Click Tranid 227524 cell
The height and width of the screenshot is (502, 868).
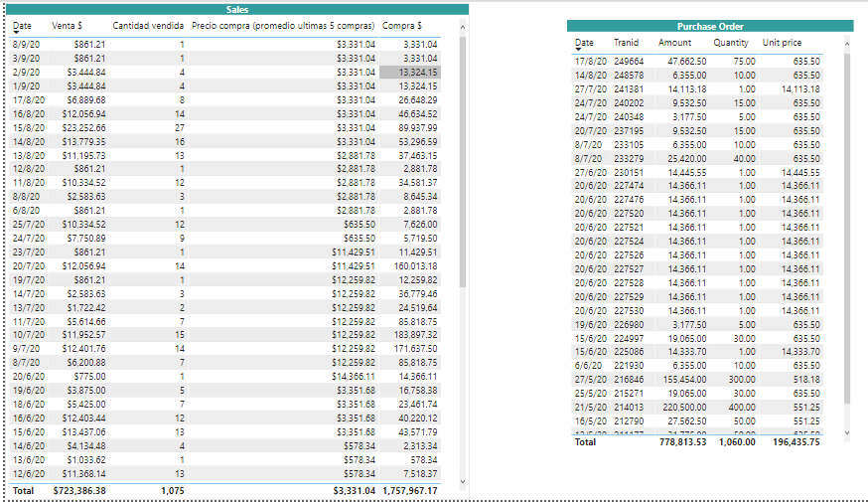pos(629,241)
